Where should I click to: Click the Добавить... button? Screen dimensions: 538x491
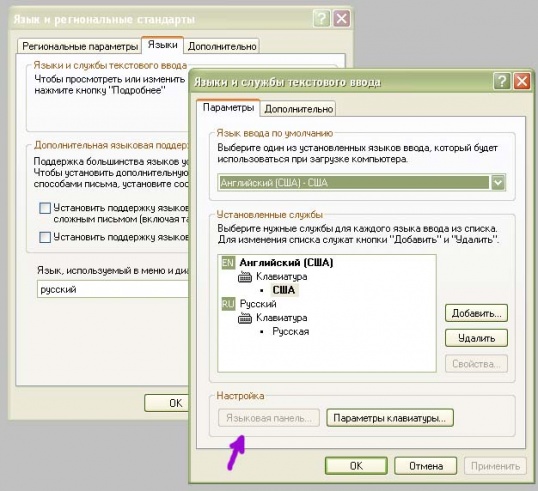tap(476, 313)
